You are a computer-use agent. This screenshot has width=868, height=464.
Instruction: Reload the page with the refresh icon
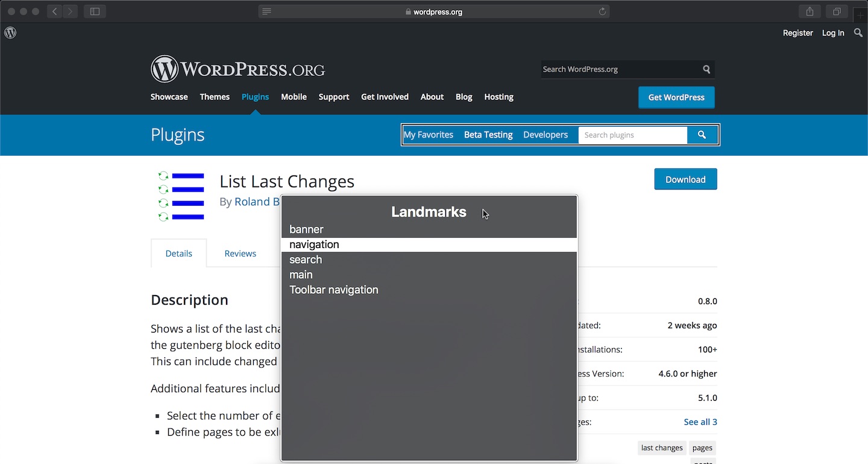(x=602, y=11)
